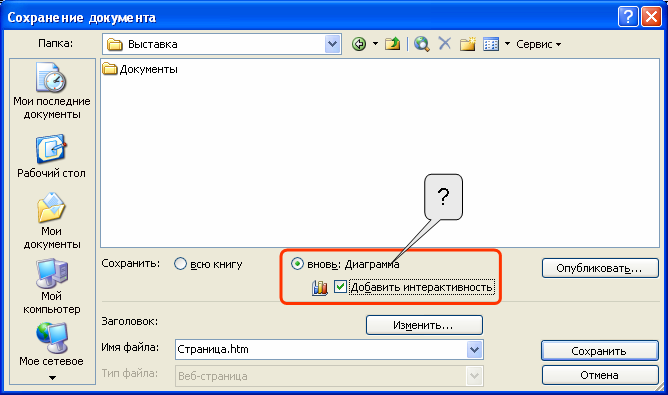Create a new folder
The height and width of the screenshot is (395, 668).
coord(467,44)
